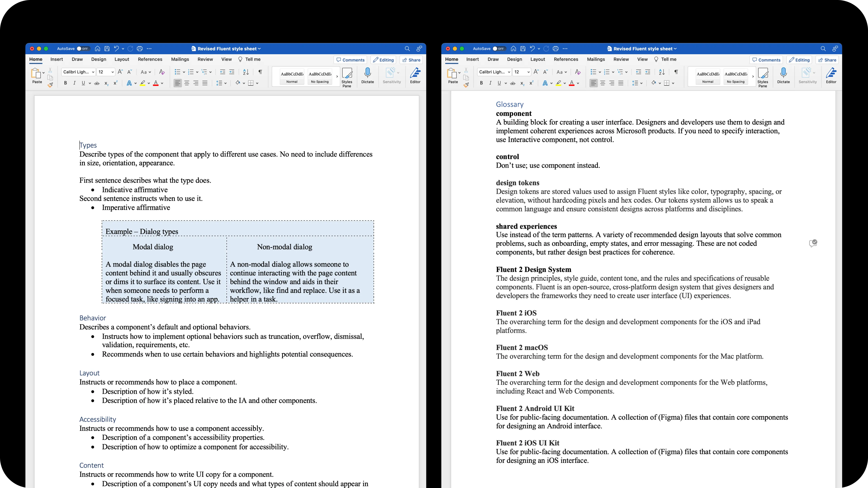Click shading paint bucket in right window
This screenshot has width=868, height=488.
[653, 83]
